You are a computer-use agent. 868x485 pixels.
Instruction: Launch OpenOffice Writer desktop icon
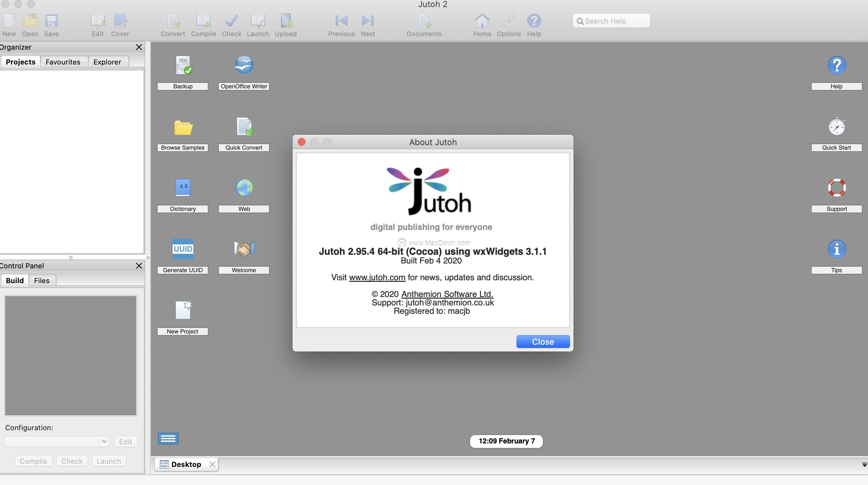[244, 65]
